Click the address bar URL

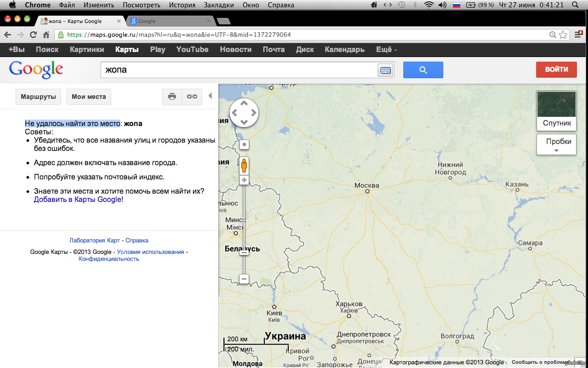179,34
